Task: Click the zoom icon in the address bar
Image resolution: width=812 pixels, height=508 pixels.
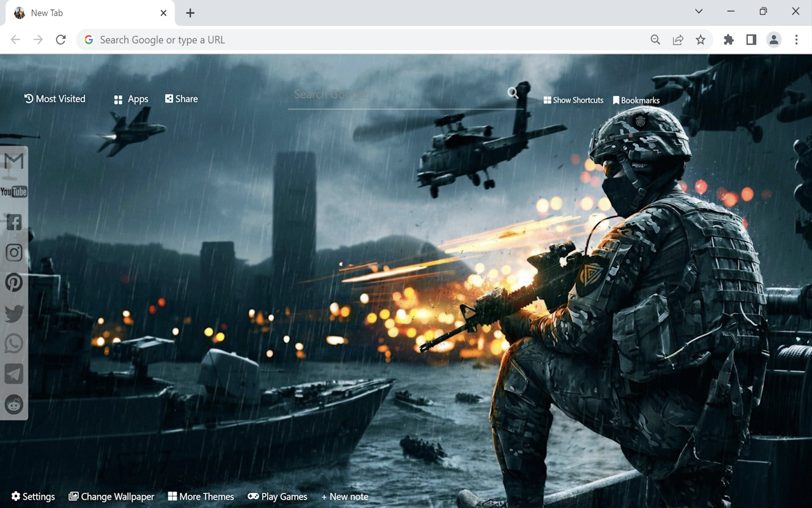Action: (655, 40)
